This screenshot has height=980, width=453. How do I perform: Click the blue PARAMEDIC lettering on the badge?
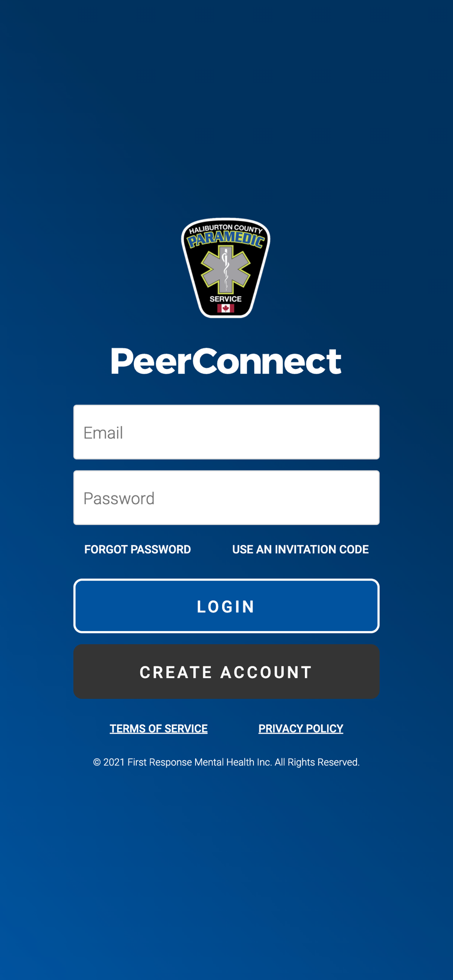pos(226,239)
